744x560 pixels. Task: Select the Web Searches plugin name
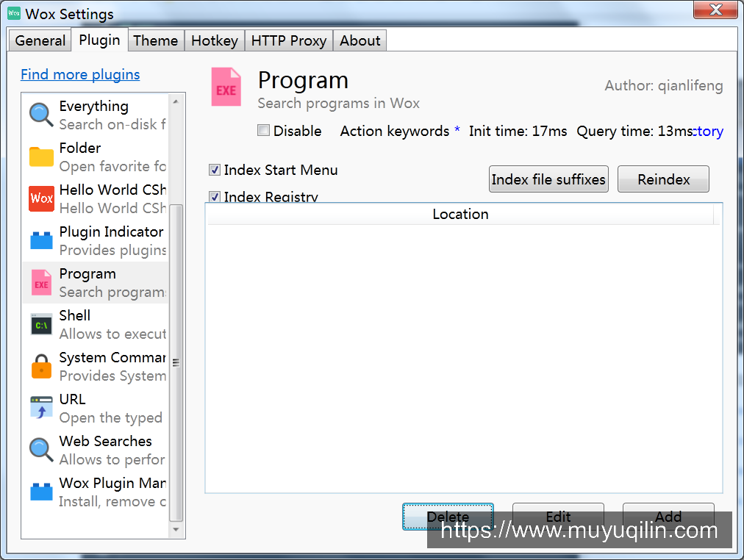(106, 441)
